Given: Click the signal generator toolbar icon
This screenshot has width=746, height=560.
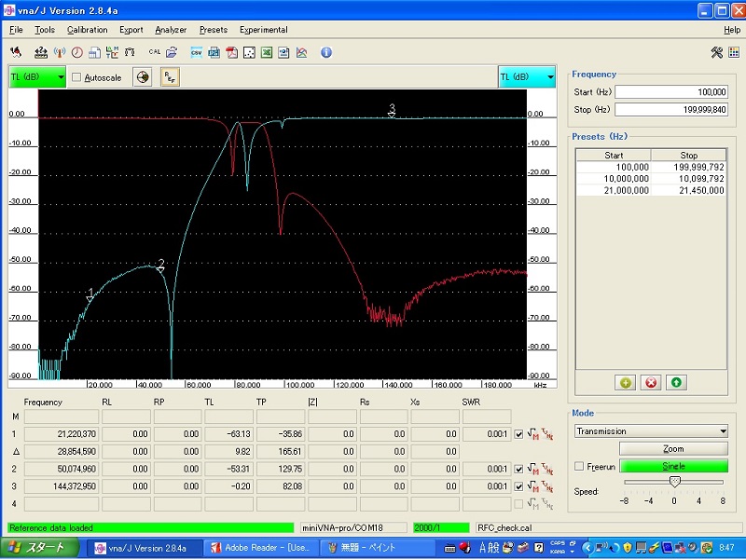Looking at the screenshot, I should (59, 52).
